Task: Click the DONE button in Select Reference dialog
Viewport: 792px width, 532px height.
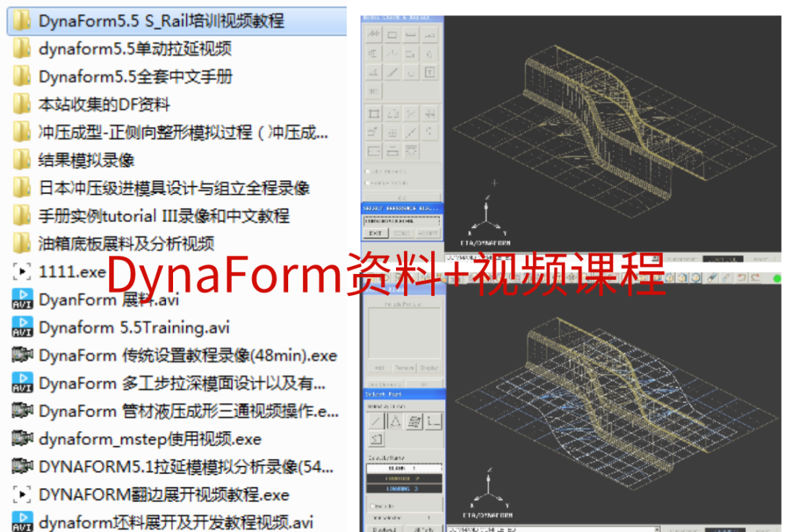Action: [402, 234]
